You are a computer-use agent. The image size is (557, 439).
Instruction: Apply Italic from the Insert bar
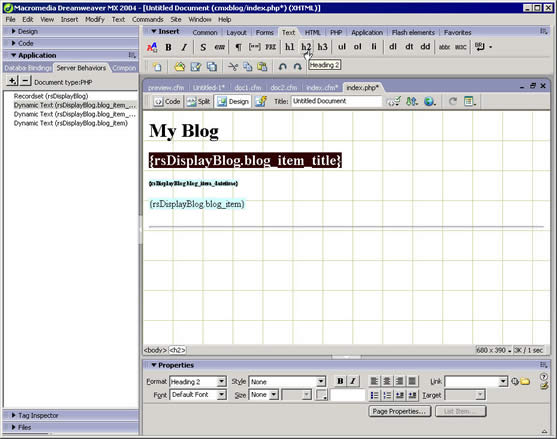[184, 47]
